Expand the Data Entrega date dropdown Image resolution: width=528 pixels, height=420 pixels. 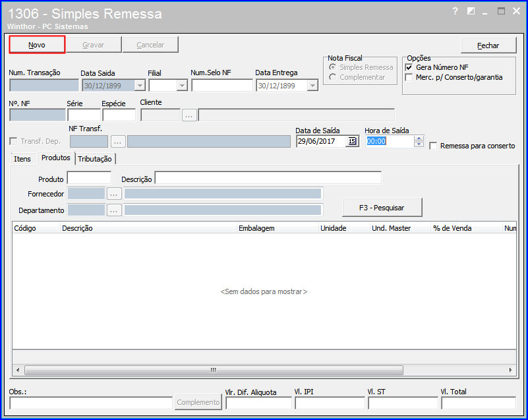coord(313,86)
